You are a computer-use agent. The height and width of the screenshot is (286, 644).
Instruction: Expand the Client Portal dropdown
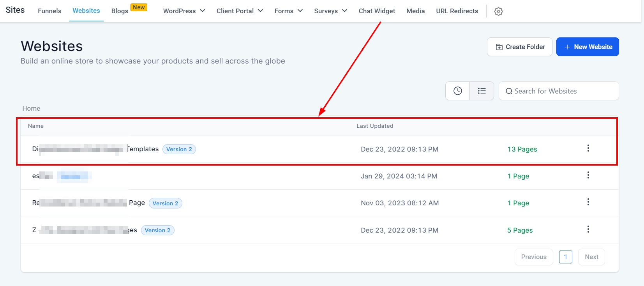(240, 11)
